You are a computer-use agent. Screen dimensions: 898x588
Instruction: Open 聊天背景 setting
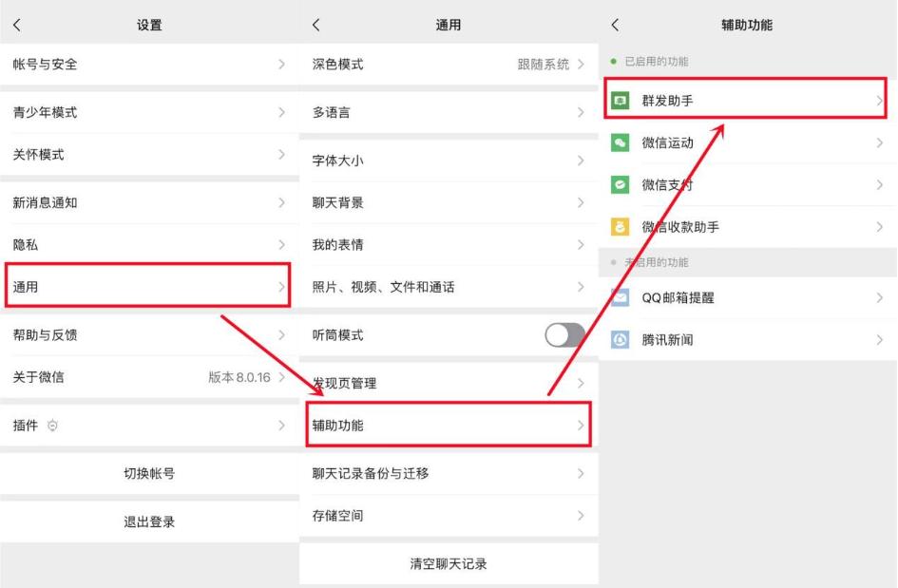click(449, 202)
